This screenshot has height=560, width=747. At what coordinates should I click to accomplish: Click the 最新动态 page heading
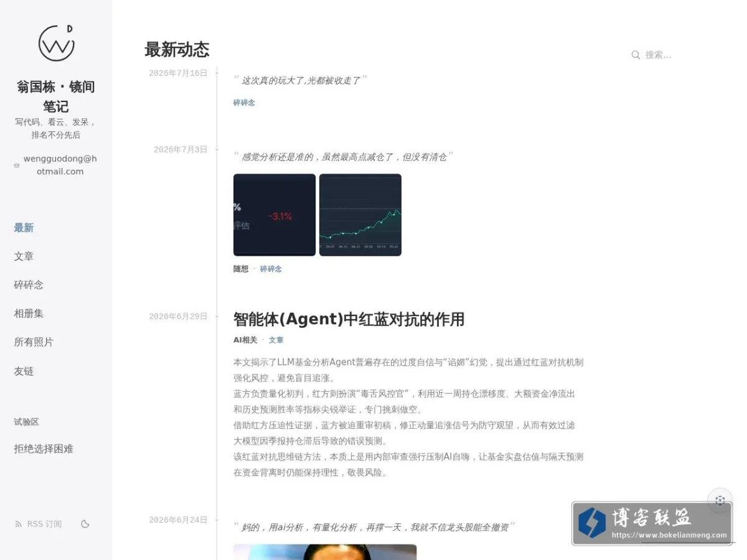[x=177, y=49]
